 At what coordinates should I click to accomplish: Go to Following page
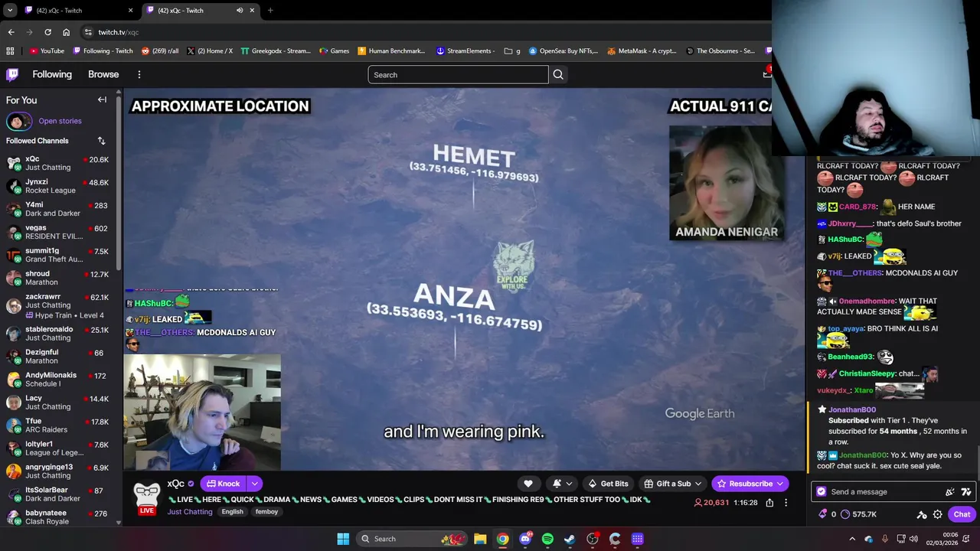point(52,74)
